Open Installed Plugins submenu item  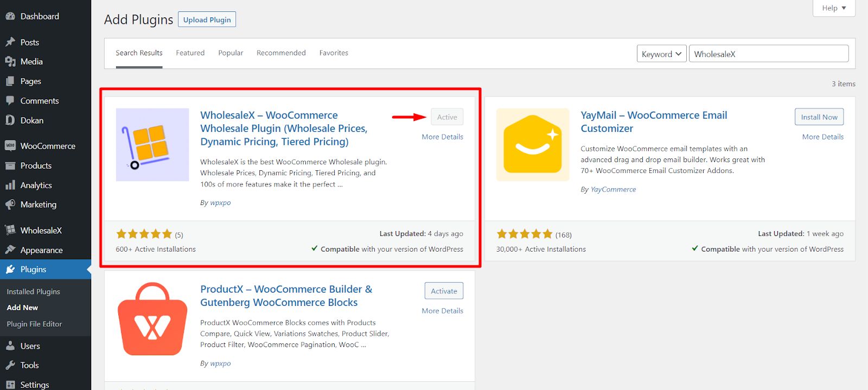coord(34,292)
